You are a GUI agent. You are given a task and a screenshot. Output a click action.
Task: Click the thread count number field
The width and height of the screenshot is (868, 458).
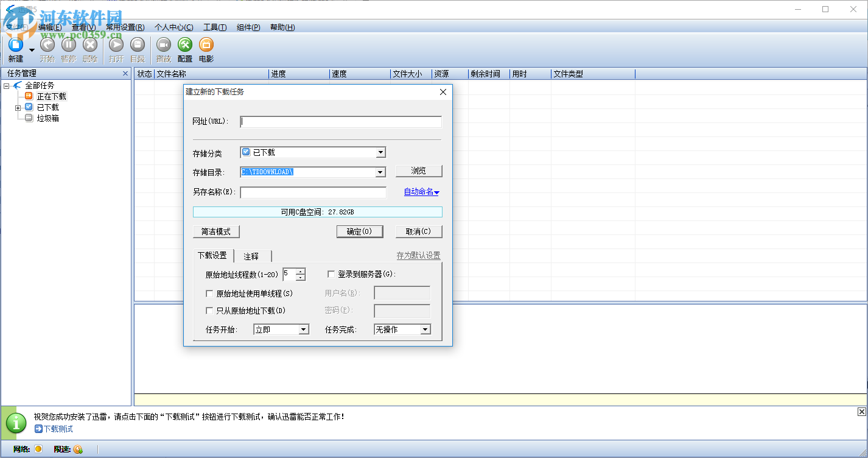(289, 274)
